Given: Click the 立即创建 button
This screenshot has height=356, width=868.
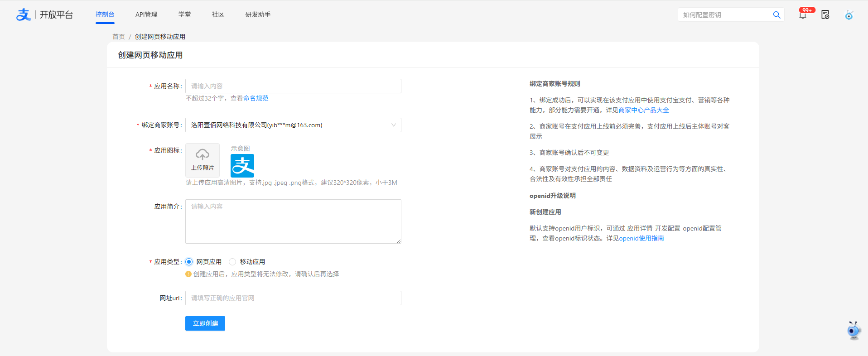Looking at the screenshot, I should (205, 323).
